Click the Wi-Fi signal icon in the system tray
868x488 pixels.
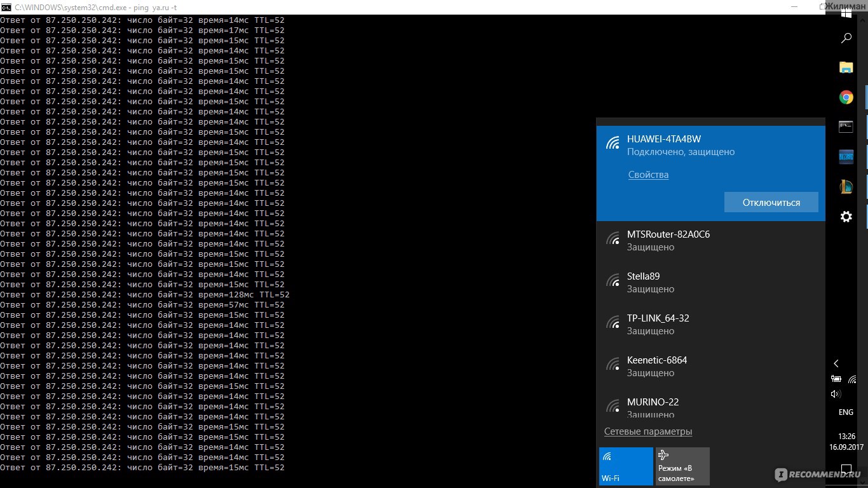(x=851, y=379)
